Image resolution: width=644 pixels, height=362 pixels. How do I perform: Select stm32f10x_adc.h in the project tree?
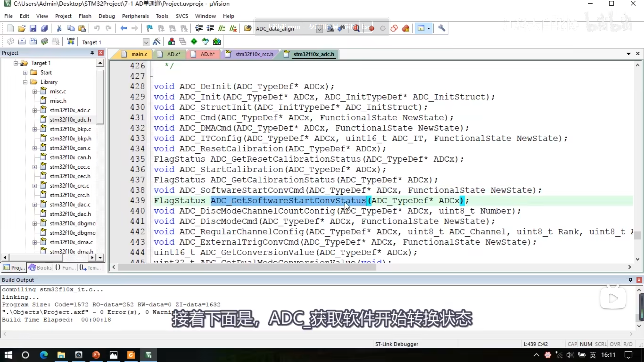pyautogui.click(x=70, y=120)
